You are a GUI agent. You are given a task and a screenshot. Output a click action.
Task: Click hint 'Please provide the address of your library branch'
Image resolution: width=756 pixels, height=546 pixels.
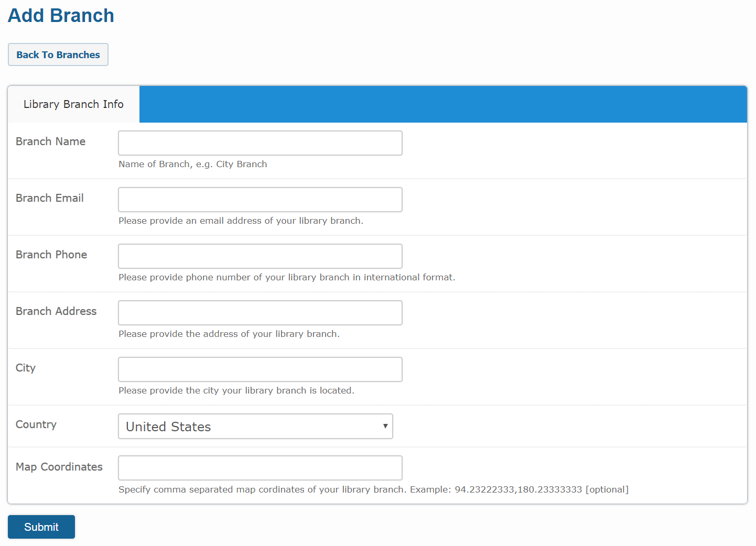click(229, 334)
